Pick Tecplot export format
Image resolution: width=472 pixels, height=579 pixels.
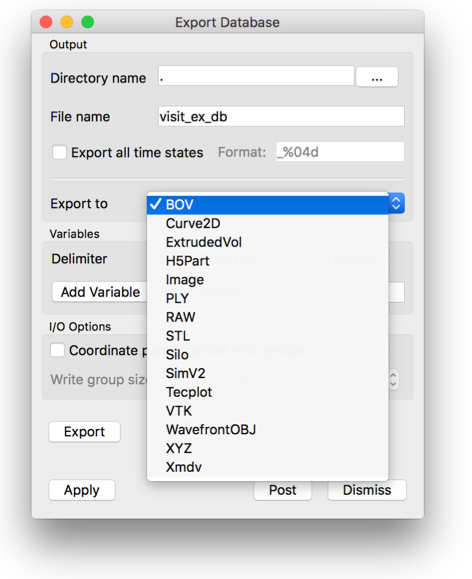pyautogui.click(x=268, y=392)
